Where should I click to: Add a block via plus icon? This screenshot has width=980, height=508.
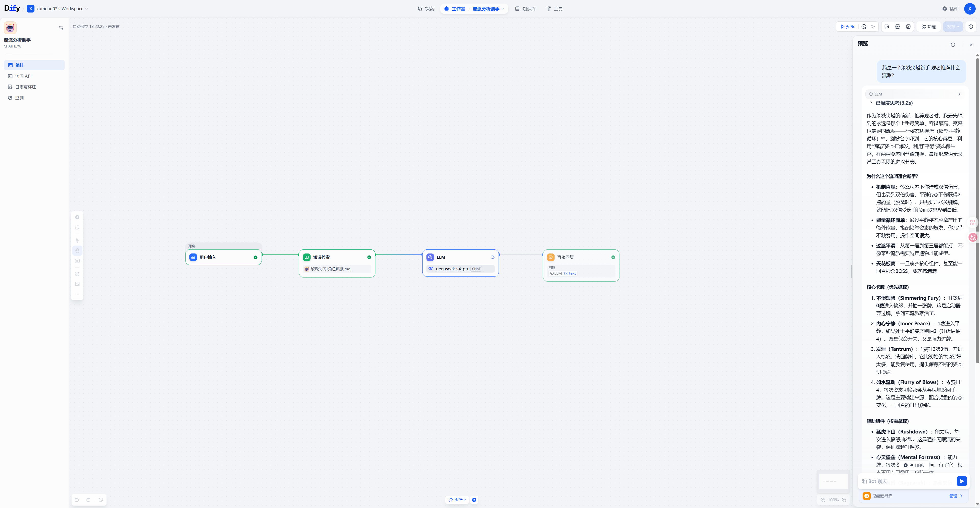tap(77, 217)
